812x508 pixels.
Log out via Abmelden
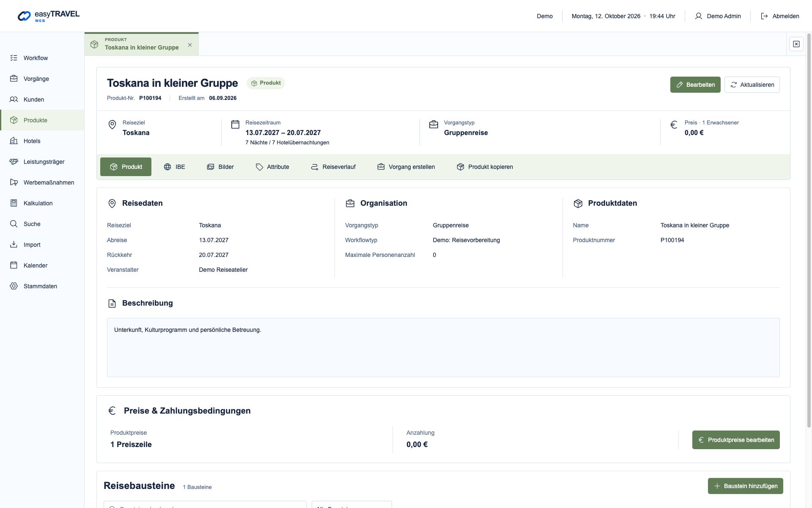[780, 16]
